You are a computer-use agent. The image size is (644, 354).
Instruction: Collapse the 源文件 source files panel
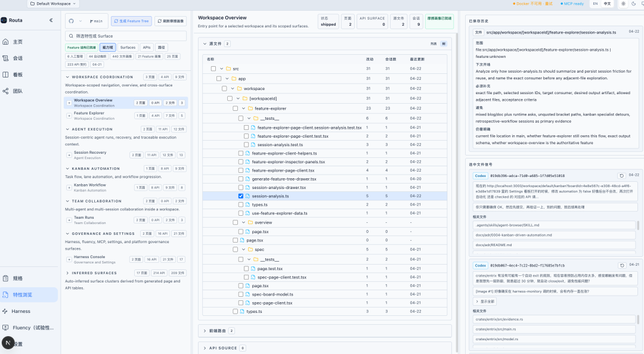point(205,44)
